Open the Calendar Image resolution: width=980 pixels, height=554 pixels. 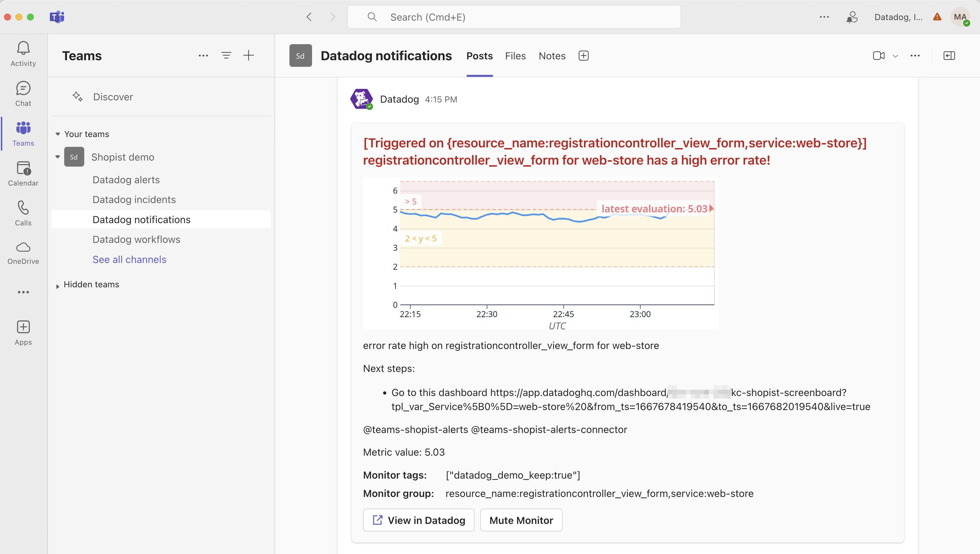pyautogui.click(x=23, y=173)
